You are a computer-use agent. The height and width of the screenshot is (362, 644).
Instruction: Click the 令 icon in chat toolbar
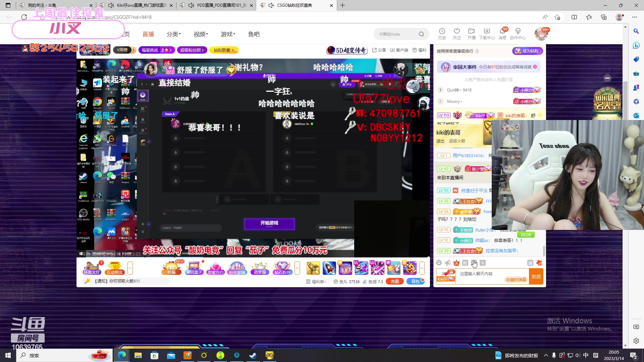(482, 263)
